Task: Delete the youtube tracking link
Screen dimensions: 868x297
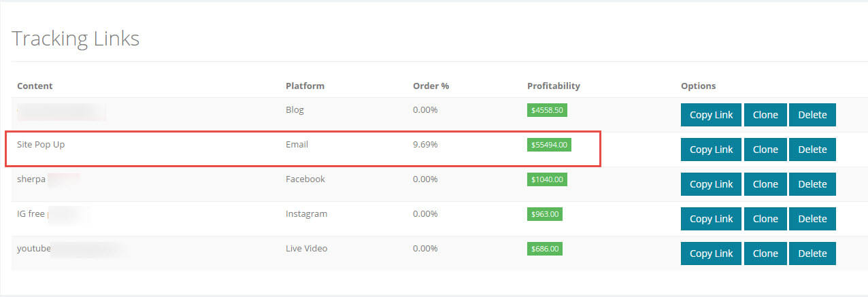Action: [x=812, y=254]
